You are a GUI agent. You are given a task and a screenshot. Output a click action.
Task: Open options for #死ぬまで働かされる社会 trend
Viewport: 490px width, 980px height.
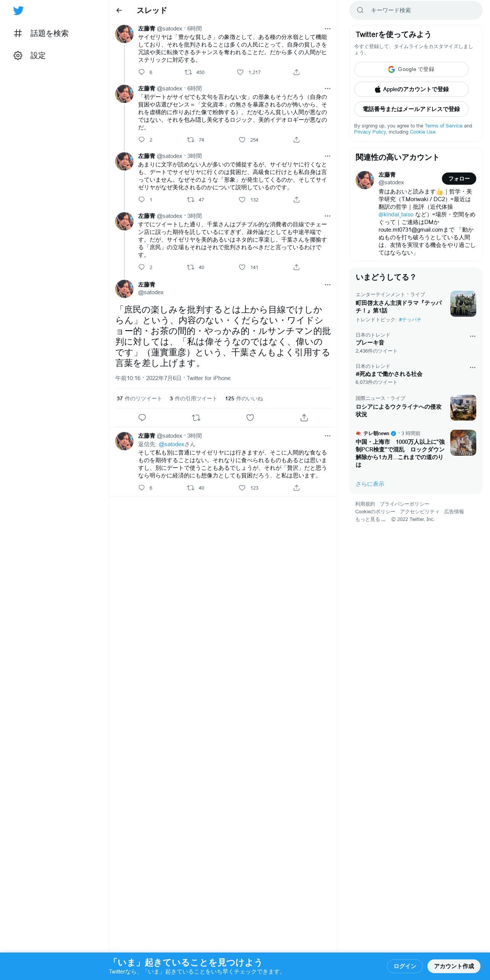coord(472,367)
